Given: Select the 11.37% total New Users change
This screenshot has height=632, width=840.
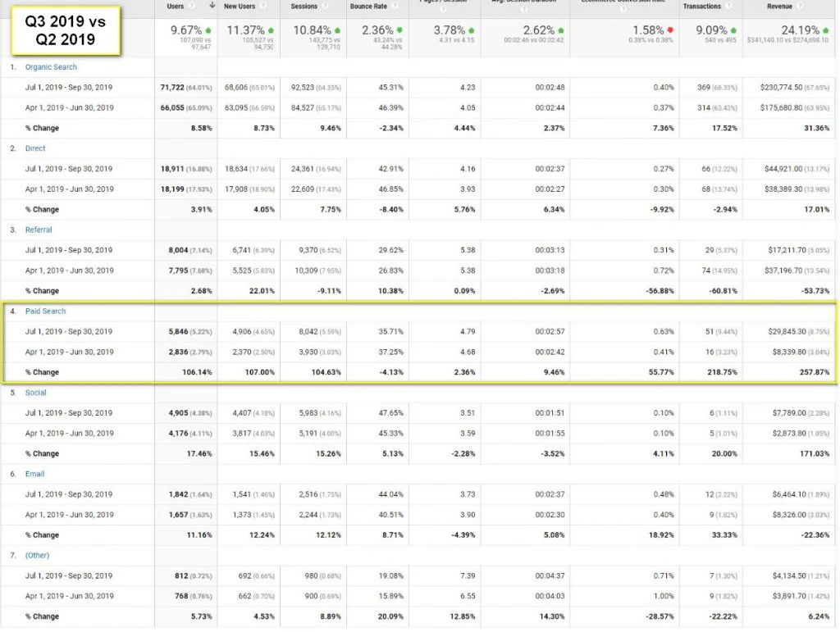Looking at the screenshot, I should [245, 30].
